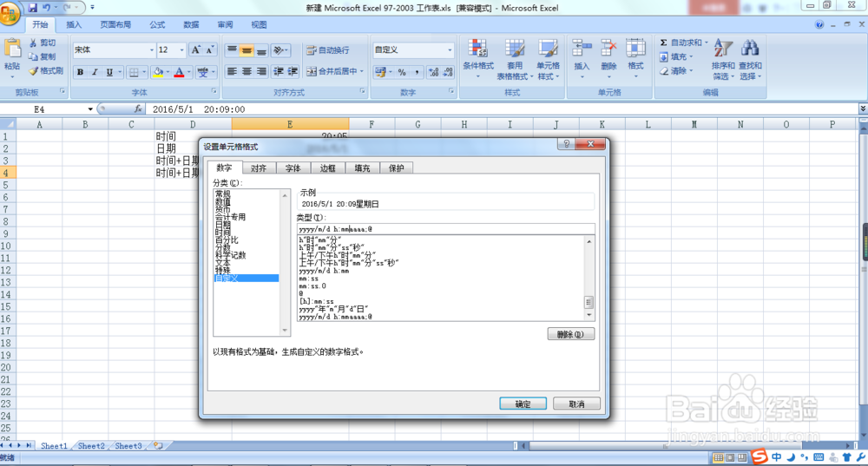Open the font name dropdown (宋体)
This screenshot has width=868, height=466.
(152, 49)
